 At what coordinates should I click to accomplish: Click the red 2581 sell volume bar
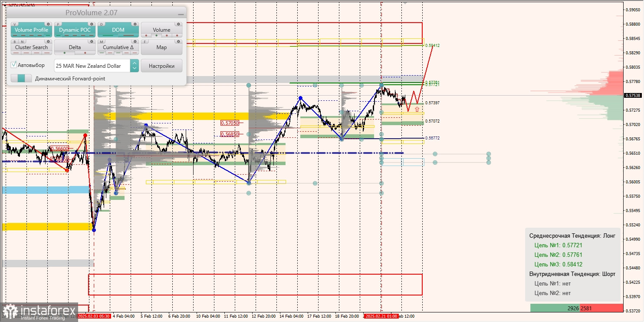pyautogui.click(x=601, y=308)
